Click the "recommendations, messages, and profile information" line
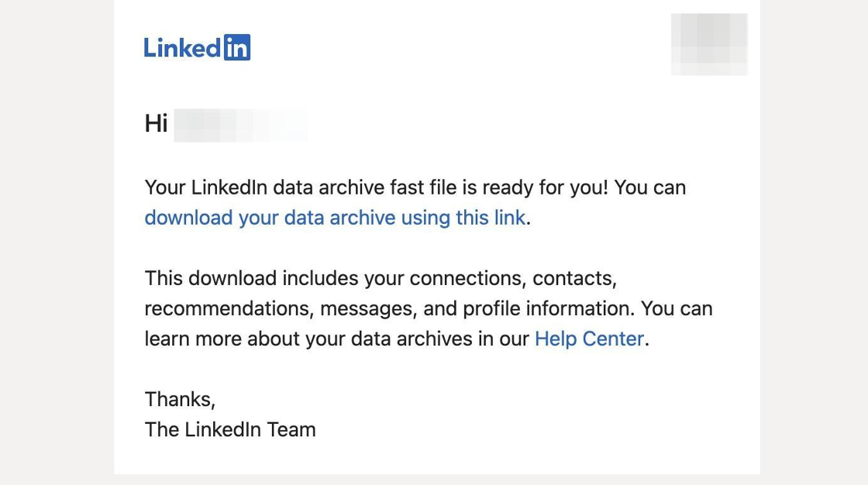 click(389, 308)
